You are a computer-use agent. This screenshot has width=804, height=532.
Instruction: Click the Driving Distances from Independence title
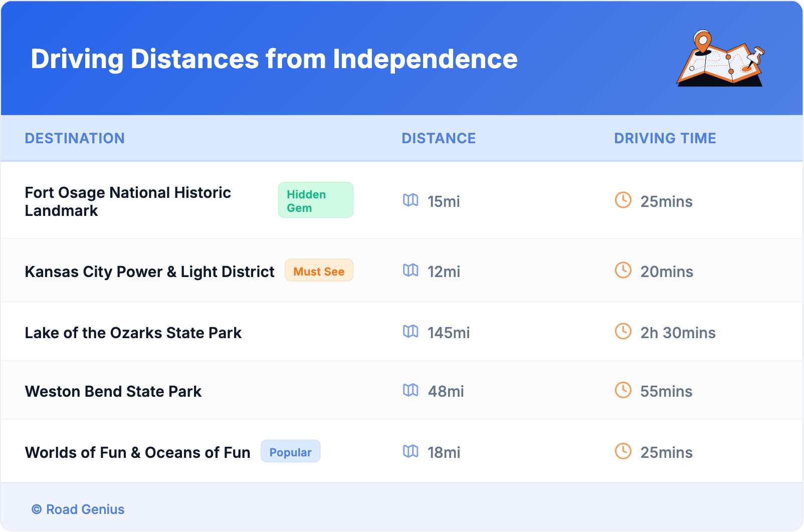pos(274,59)
